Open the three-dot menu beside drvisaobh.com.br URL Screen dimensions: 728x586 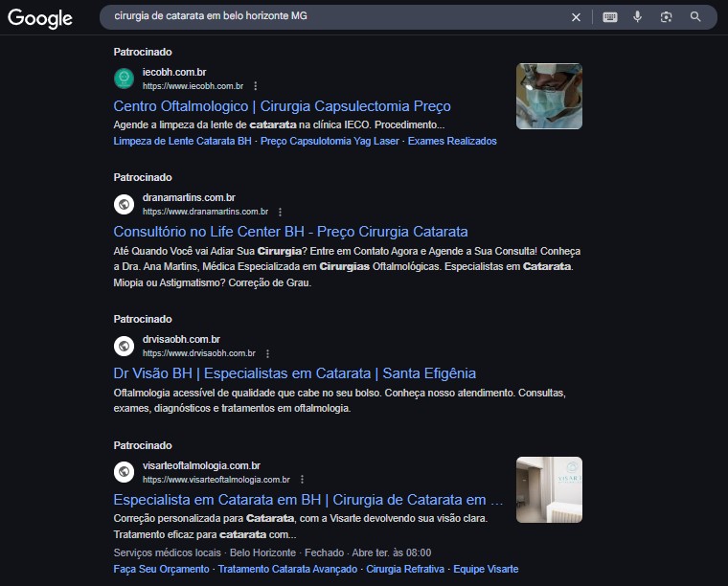coord(267,353)
